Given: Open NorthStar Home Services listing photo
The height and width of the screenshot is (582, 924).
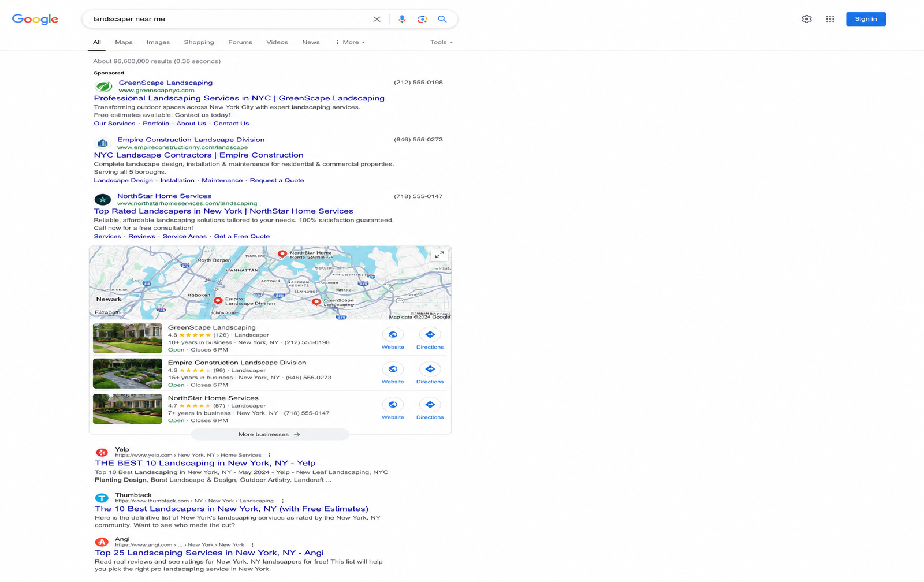Looking at the screenshot, I should [128, 409].
